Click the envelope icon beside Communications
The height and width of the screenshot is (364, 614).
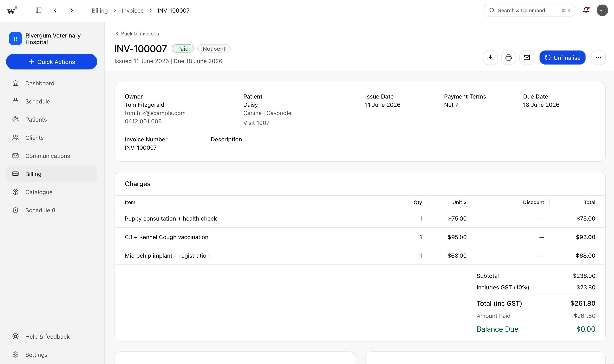coord(15,156)
